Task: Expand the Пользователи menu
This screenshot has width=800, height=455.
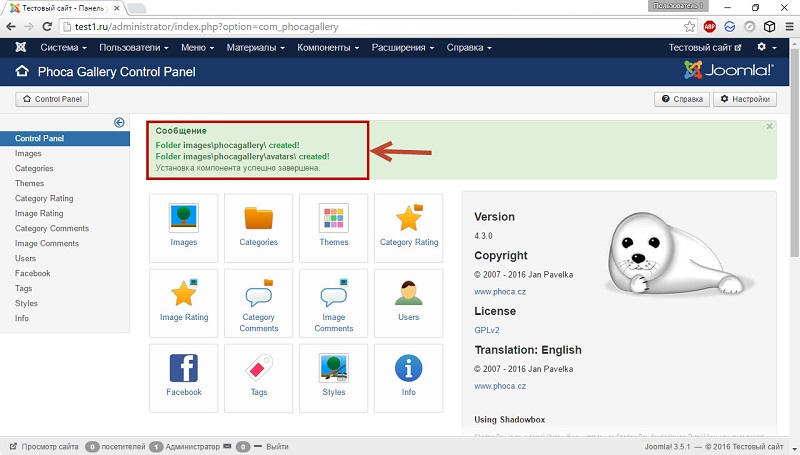Action: pos(134,47)
